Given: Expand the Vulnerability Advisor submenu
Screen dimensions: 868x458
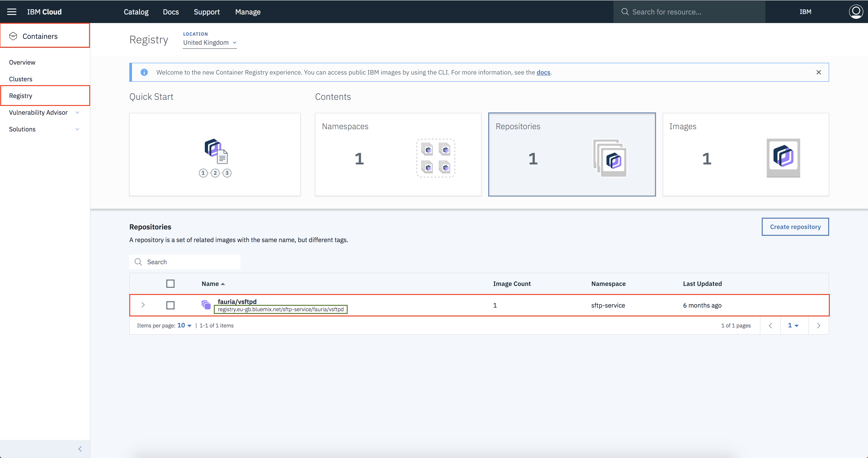Looking at the screenshot, I should [x=77, y=112].
